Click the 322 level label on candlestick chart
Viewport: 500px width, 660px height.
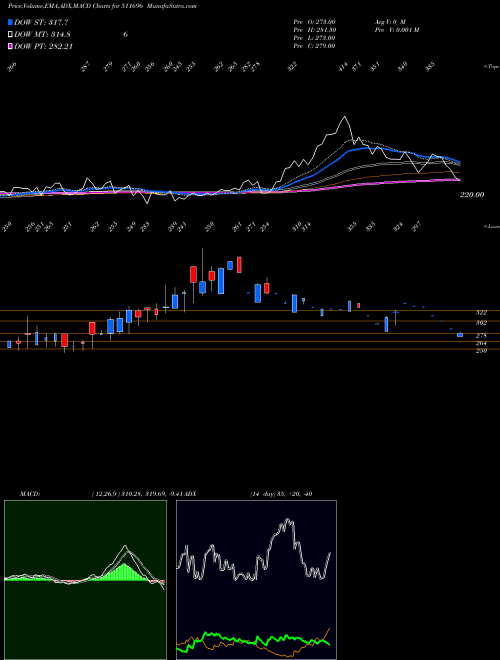[481, 313]
